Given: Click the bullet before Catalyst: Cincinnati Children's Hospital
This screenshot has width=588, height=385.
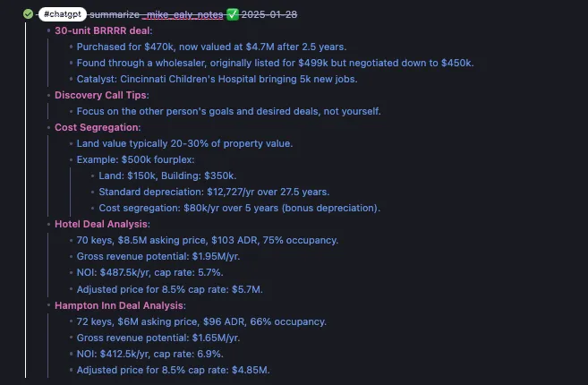Looking at the screenshot, I should tap(70, 79).
